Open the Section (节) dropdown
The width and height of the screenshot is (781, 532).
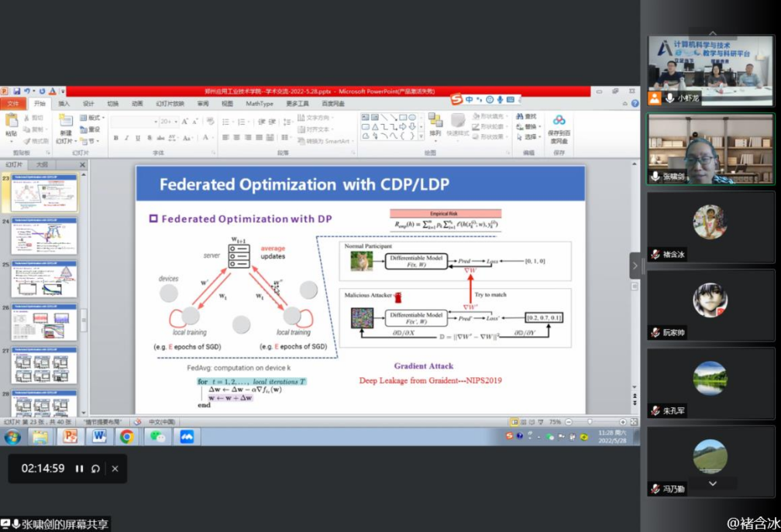(90, 142)
